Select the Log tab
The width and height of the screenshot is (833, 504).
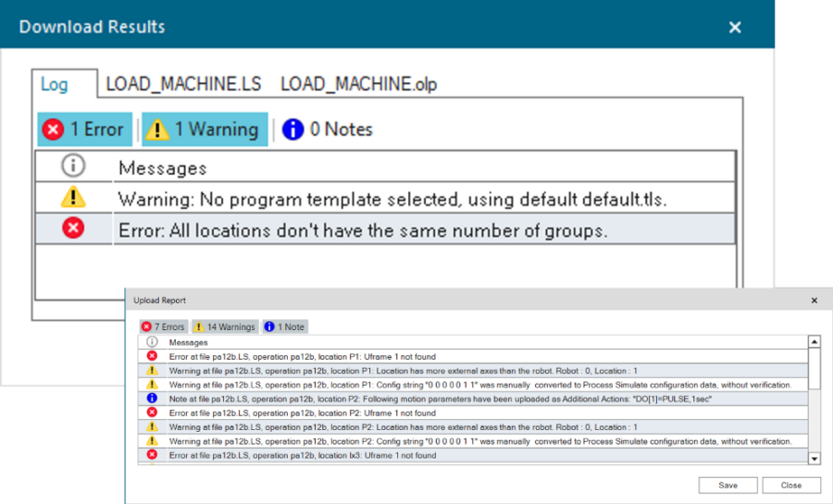coord(54,84)
